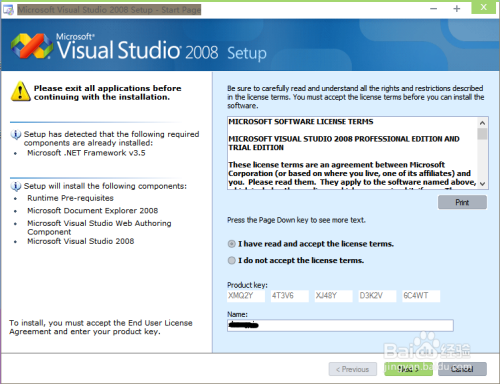Click the fourth product key field D3K2V

377,296
